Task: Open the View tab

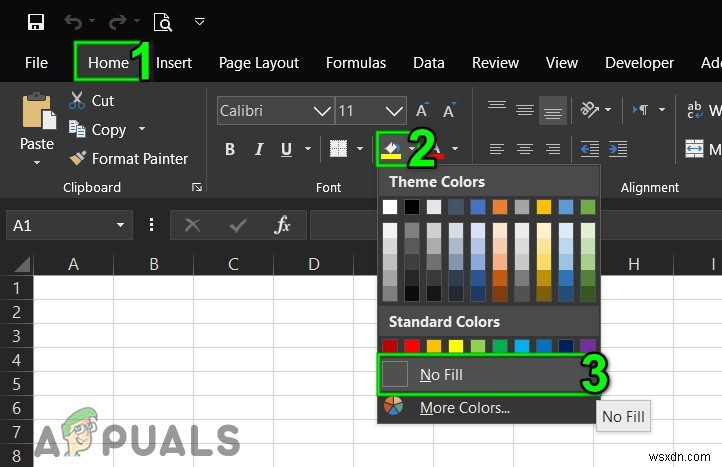Action: click(562, 63)
